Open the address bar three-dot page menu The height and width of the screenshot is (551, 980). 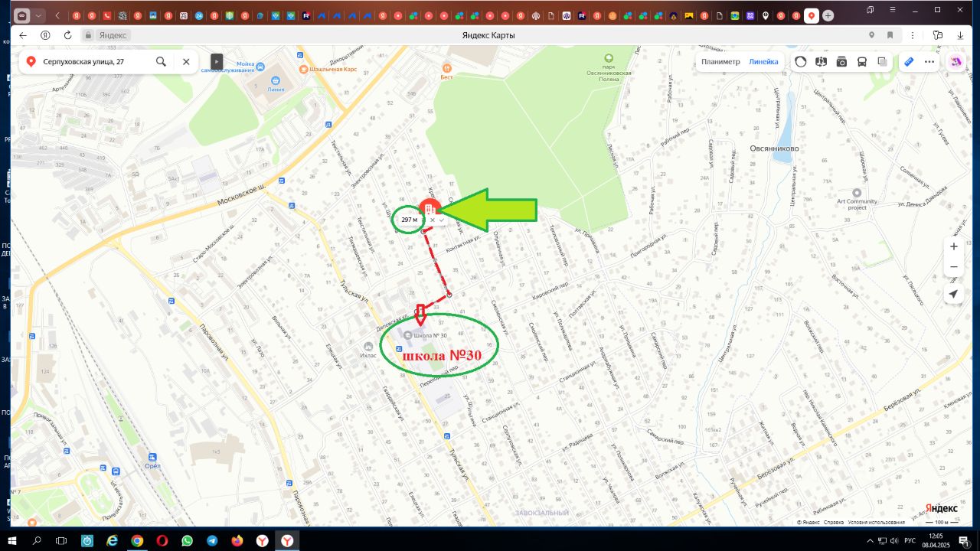pyautogui.click(x=912, y=35)
